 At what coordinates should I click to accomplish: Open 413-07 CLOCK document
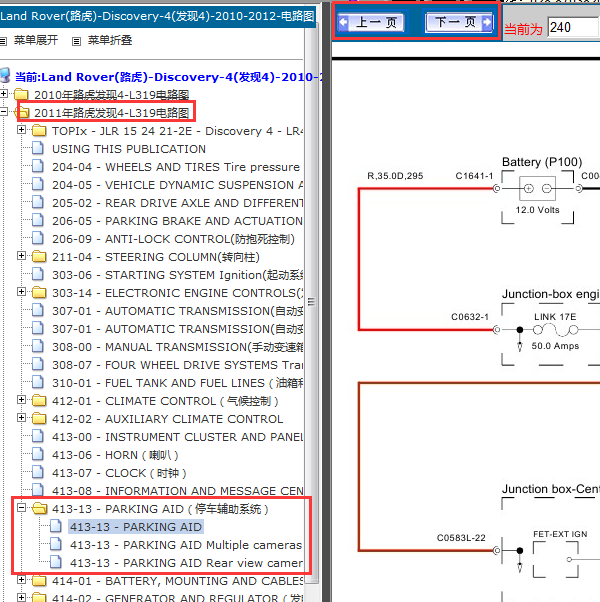[119, 473]
